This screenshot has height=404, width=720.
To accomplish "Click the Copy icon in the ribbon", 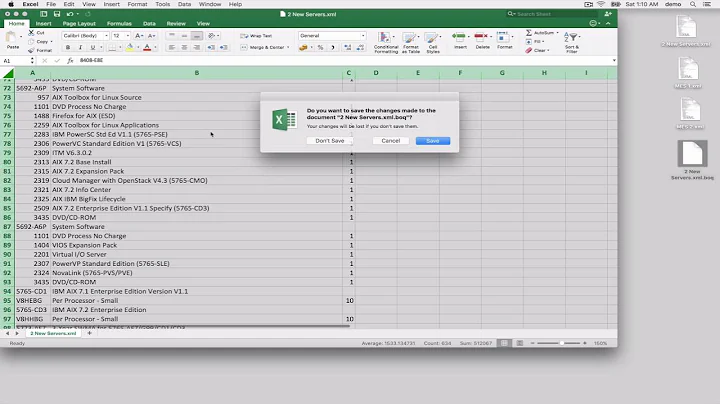I will (31, 41).
